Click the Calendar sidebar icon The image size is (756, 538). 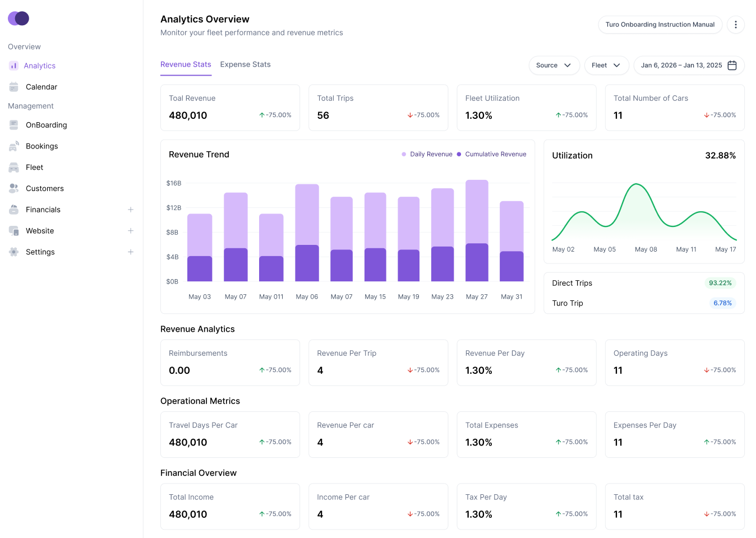click(14, 87)
